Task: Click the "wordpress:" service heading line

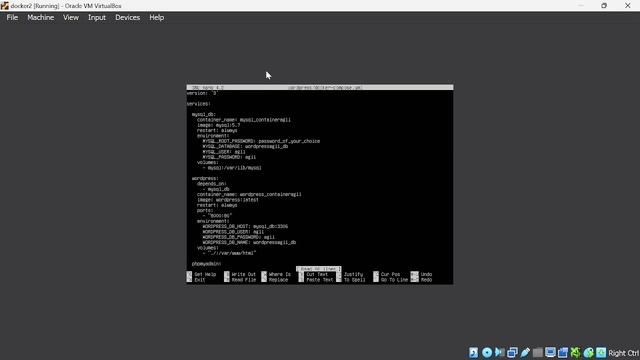Action: tap(205, 178)
